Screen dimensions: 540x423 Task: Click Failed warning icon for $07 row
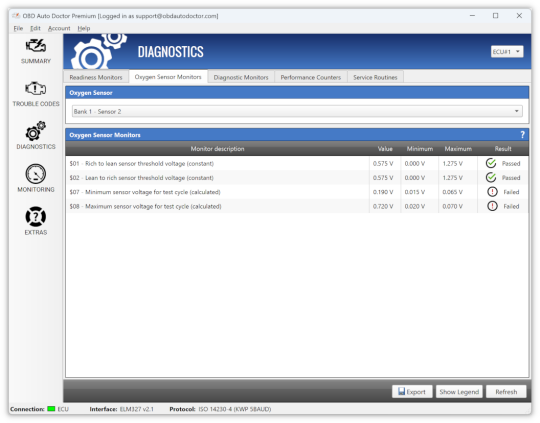492,192
